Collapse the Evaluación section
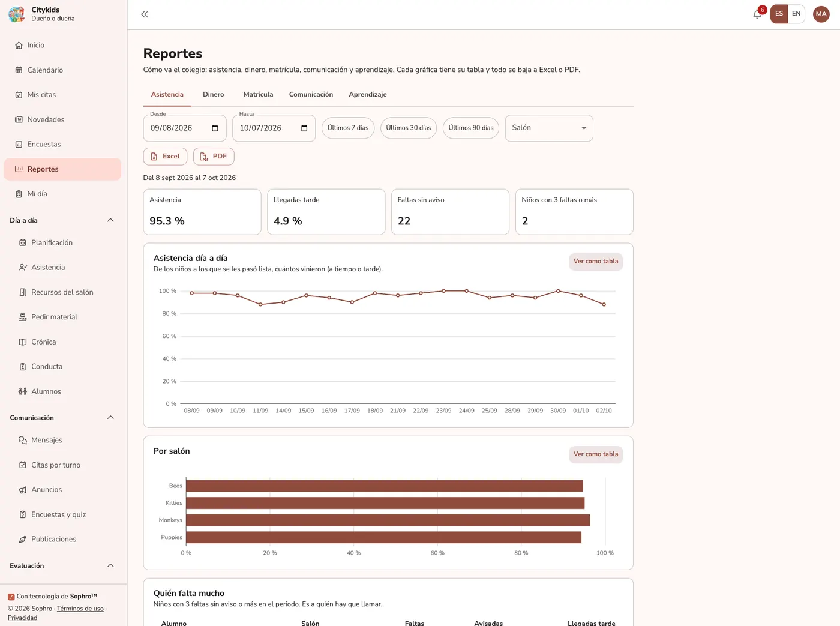Screen dimensions: 840x626 [110, 566]
